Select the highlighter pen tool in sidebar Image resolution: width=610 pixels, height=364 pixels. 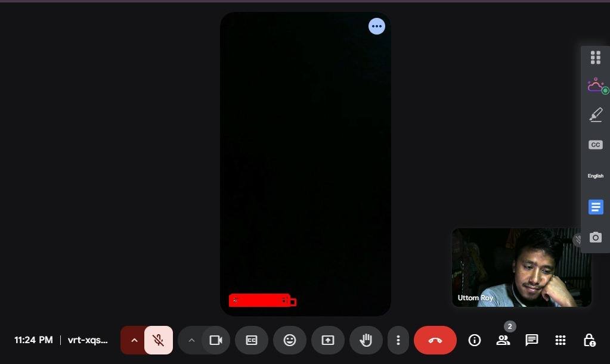[x=595, y=114]
